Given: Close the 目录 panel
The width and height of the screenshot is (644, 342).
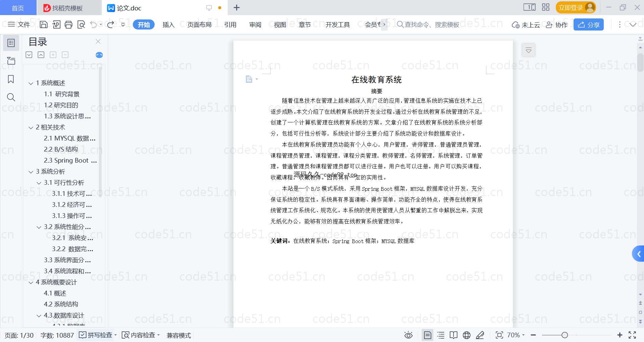Looking at the screenshot, I should tap(98, 41).
